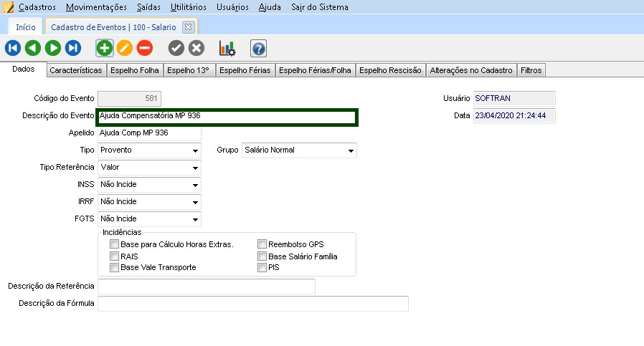Go to the next record
This screenshot has height=346, width=644.
(x=53, y=48)
